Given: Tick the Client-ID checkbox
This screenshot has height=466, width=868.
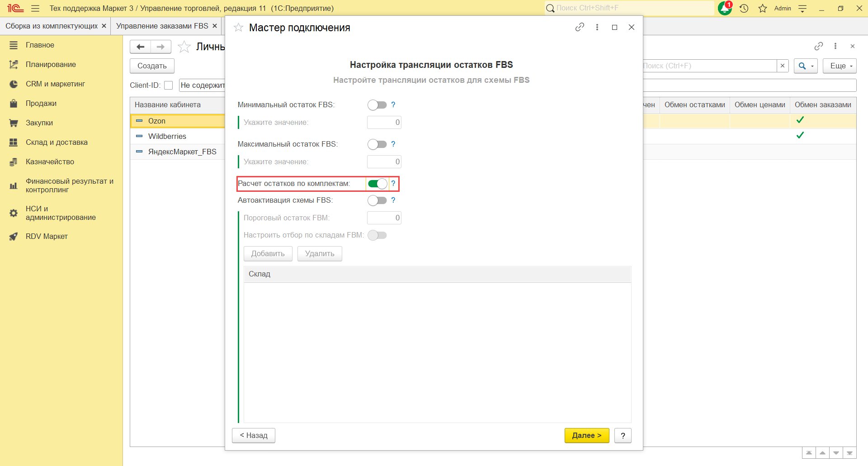Looking at the screenshot, I should [x=169, y=86].
